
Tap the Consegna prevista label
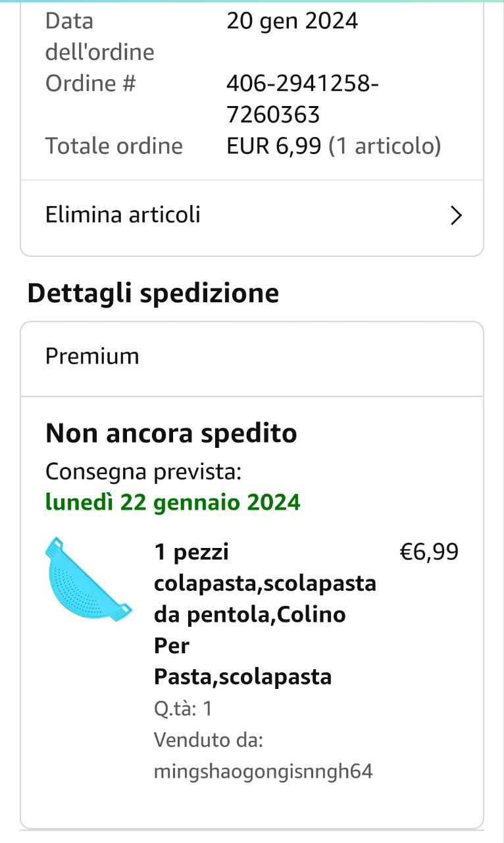click(x=143, y=472)
